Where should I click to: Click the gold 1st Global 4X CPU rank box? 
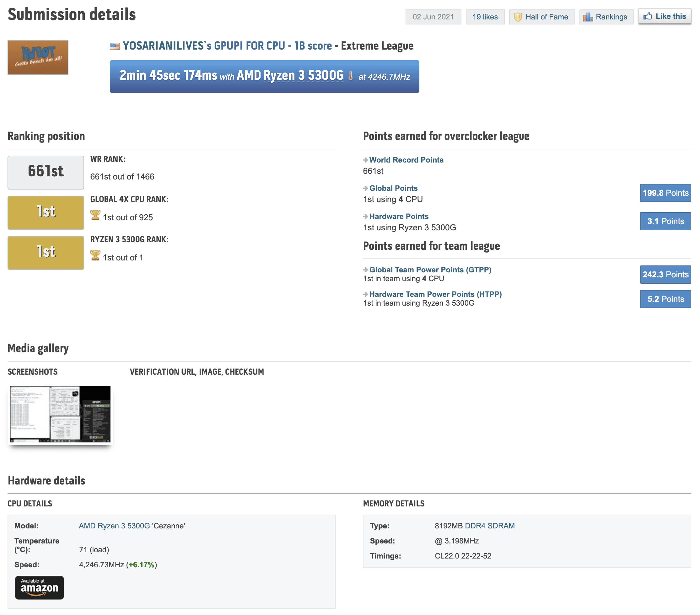[46, 212]
